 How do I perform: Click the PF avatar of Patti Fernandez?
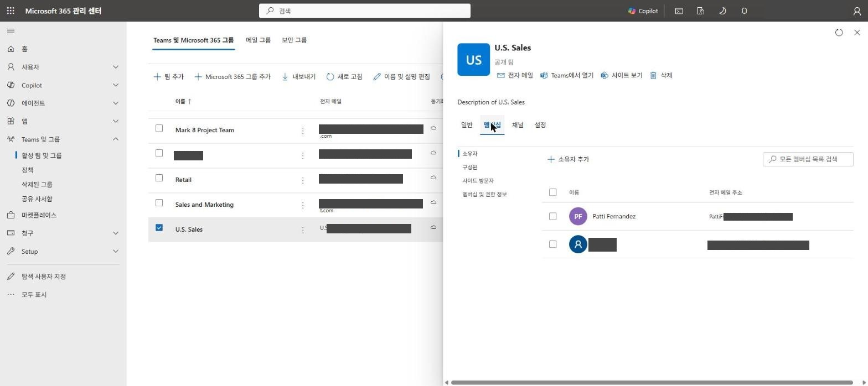pos(578,216)
